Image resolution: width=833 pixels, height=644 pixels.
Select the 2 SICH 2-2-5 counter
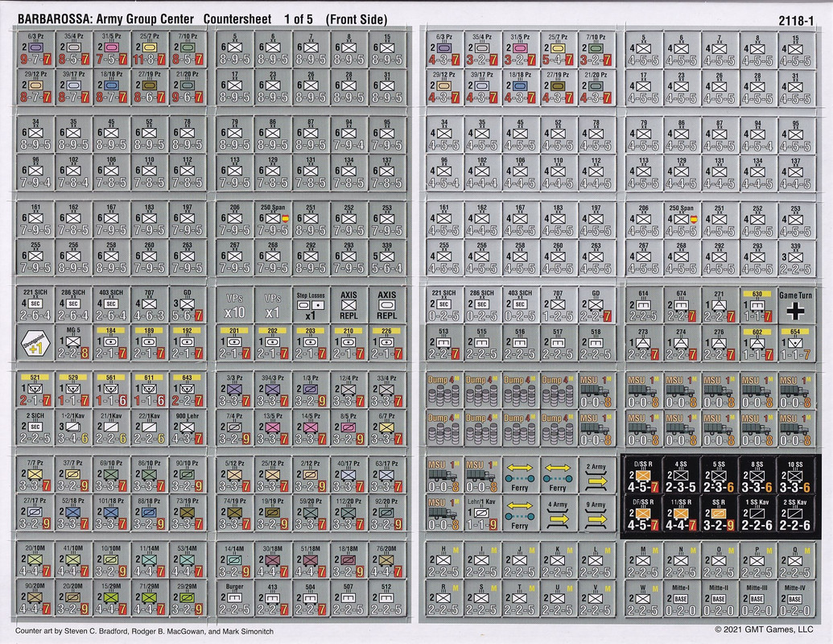(x=35, y=428)
